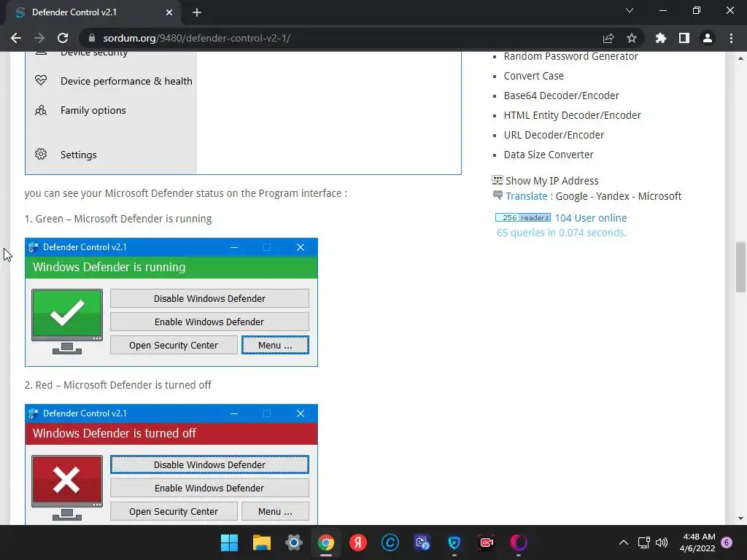Open HTML Entity Decoder/Encoder link
Viewport: 747px width, 560px height.
coord(572,115)
